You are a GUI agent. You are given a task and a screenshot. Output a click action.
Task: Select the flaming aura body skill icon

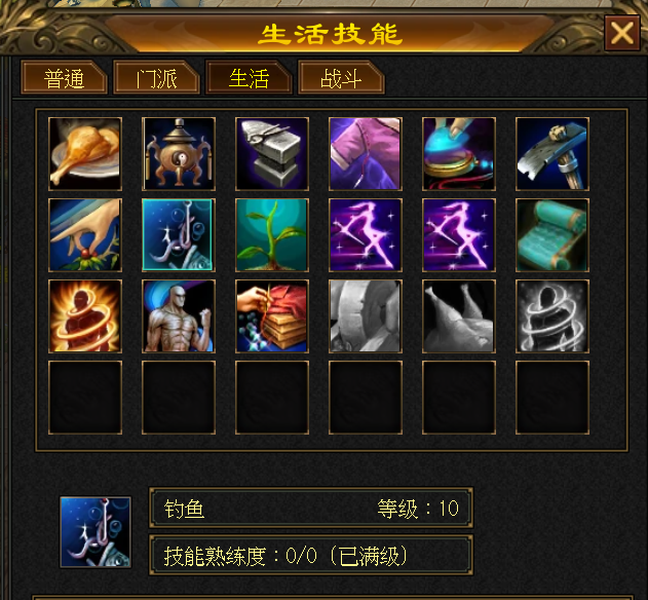85,316
